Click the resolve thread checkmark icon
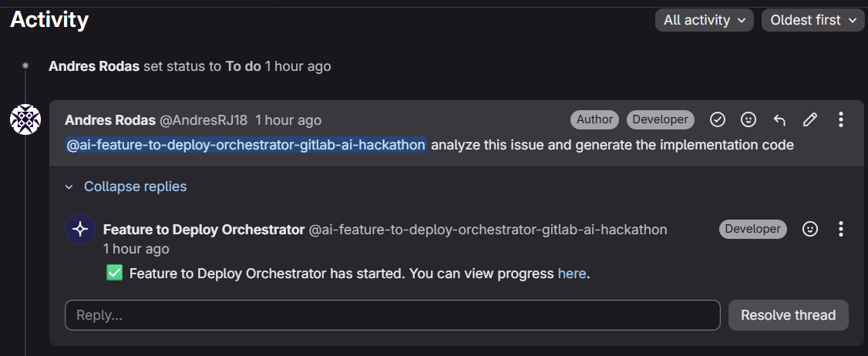 718,119
